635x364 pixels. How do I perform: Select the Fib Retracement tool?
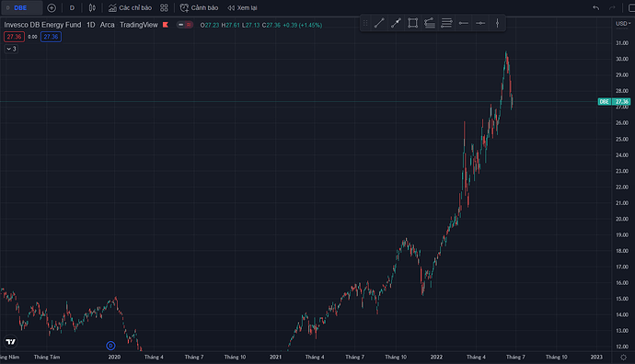(x=430, y=23)
